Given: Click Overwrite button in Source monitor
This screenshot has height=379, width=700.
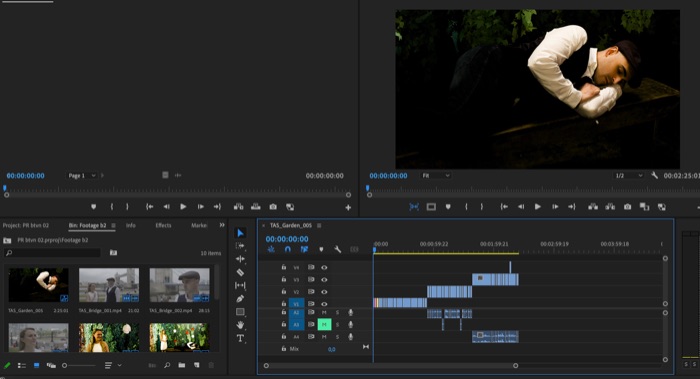Looking at the screenshot, I should point(256,207).
